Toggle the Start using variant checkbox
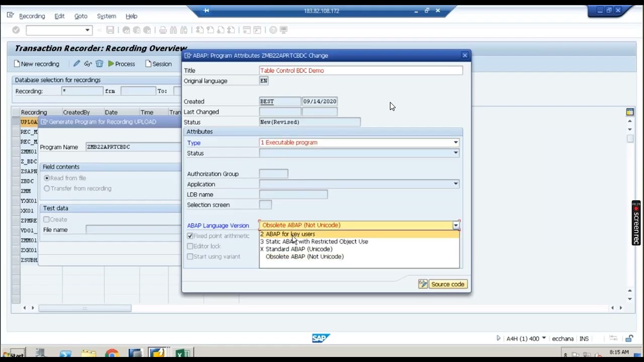Image resolution: width=644 pixels, height=362 pixels. tap(190, 256)
